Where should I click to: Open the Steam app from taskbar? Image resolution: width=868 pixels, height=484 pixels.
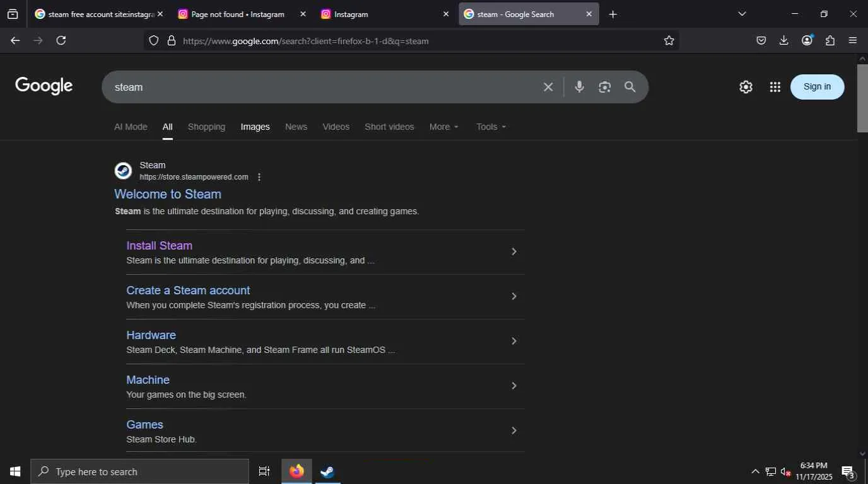pos(327,471)
